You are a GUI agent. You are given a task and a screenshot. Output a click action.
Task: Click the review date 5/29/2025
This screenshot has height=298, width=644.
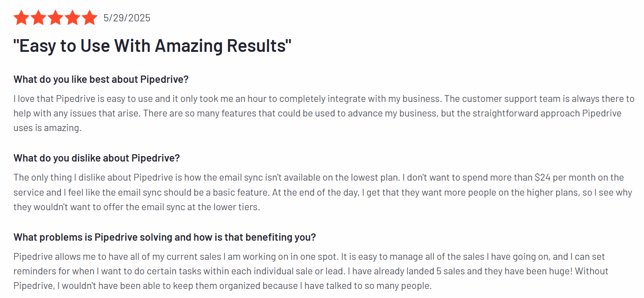pyautogui.click(x=127, y=18)
